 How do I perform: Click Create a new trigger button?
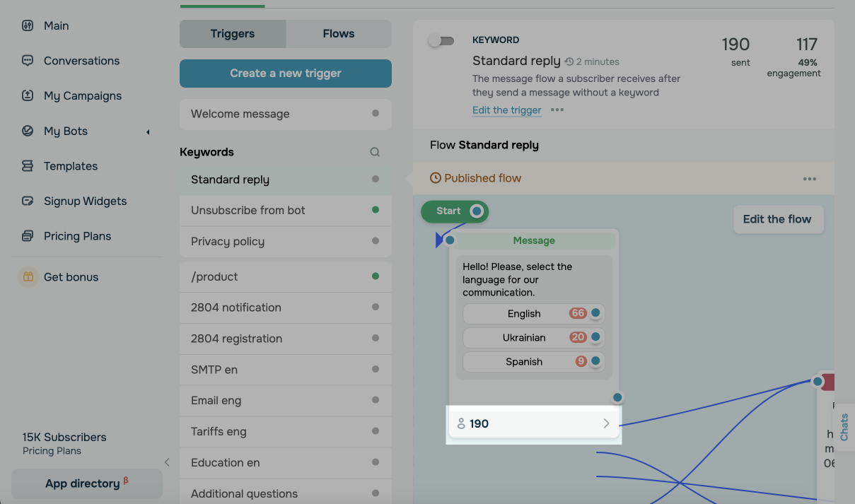point(286,74)
